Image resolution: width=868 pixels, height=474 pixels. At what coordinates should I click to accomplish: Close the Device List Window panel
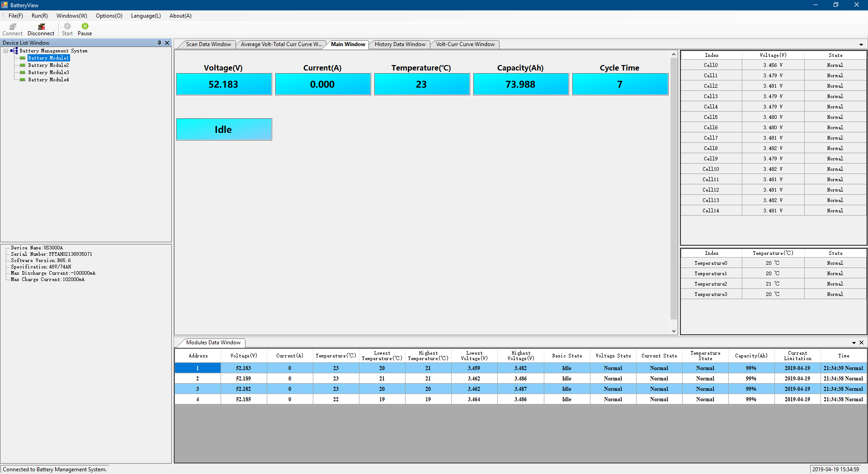click(167, 43)
